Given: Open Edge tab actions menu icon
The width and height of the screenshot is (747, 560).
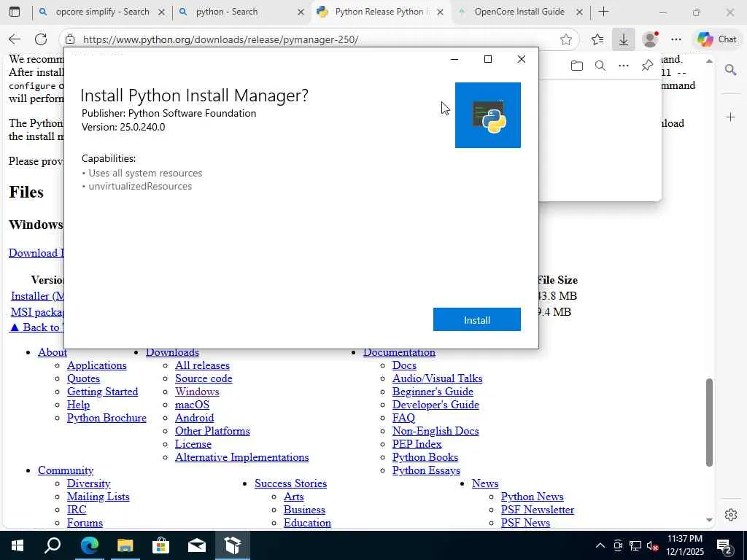Looking at the screenshot, I should click(15, 12).
